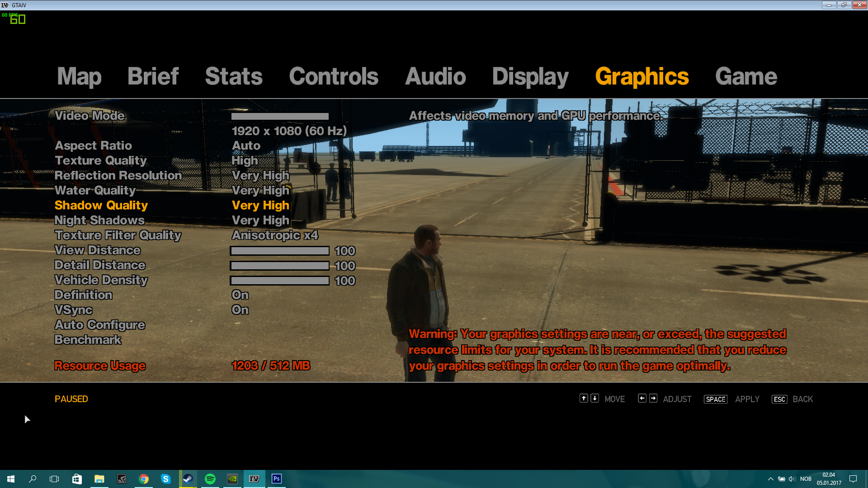The height and width of the screenshot is (488, 868).
Task: Change Night Shadows Very High value
Action: [x=260, y=220]
